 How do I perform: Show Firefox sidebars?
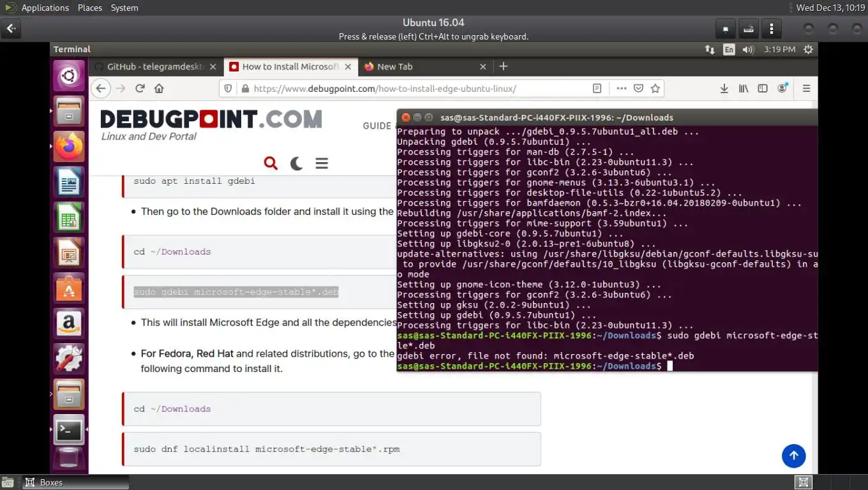(x=763, y=89)
